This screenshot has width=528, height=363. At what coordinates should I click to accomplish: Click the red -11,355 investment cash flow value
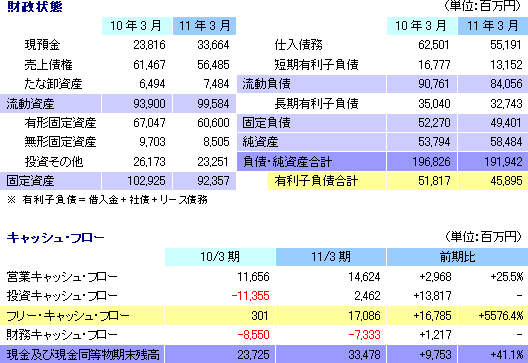click(x=251, y=296)
